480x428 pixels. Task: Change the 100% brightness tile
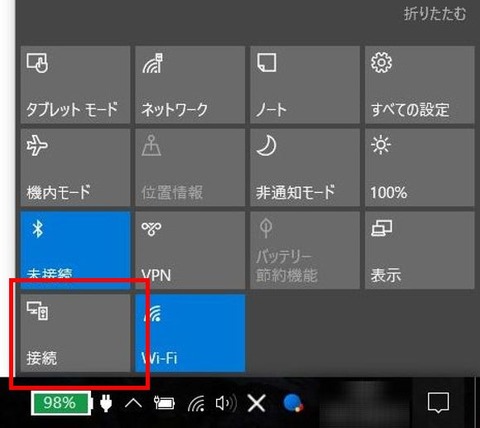coord(420,167)
